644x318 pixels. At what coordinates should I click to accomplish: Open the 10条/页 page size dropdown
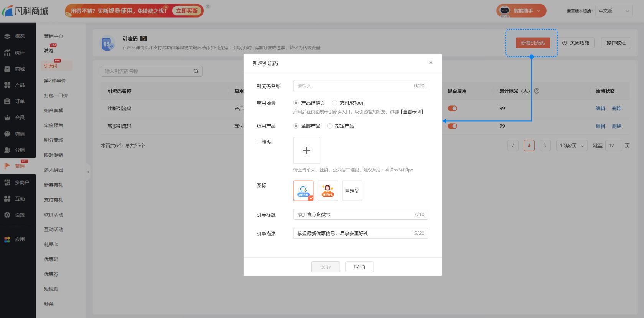pyautogui.click(x=572, y=146)
